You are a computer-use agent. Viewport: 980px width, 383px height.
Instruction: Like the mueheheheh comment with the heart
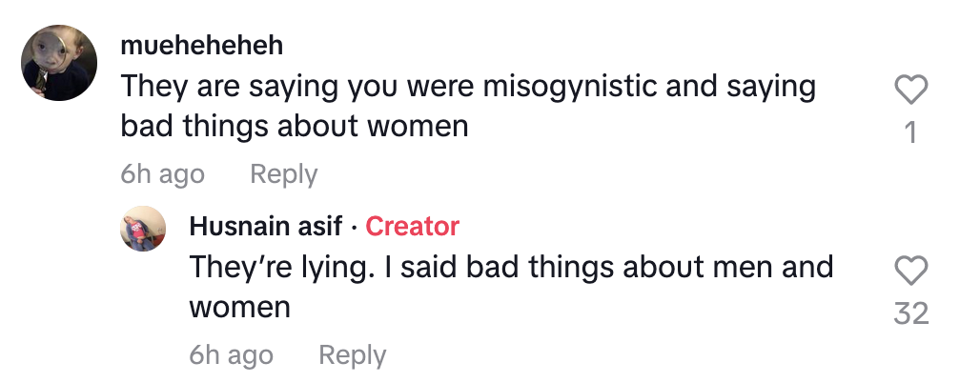tap(911, 91)
